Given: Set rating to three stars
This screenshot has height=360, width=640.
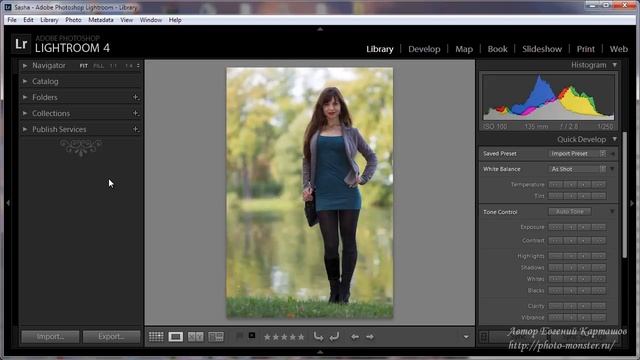Looking at the screenshot, I should click(x=284, y=337).
